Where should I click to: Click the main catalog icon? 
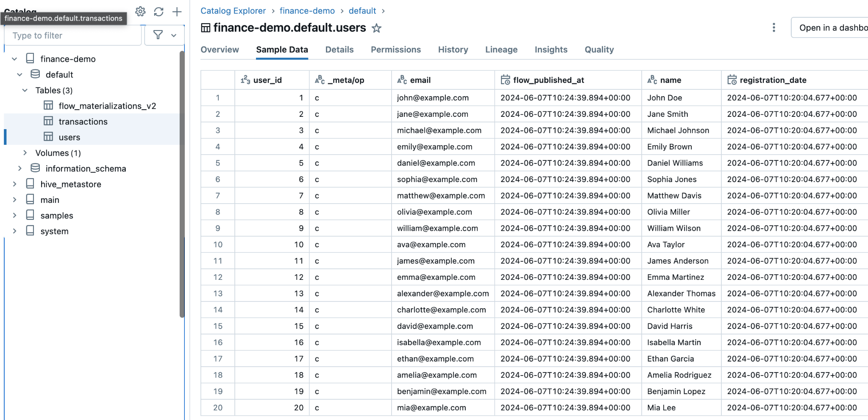coord(30,199)
